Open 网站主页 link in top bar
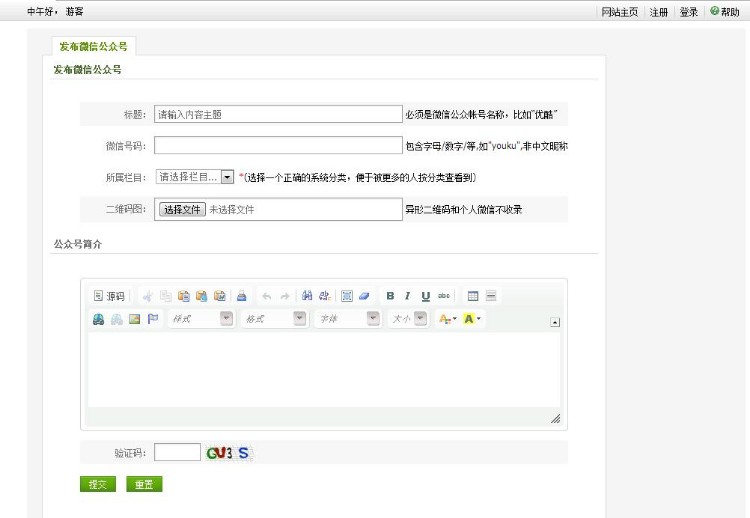750x518 pixels. 619,12
